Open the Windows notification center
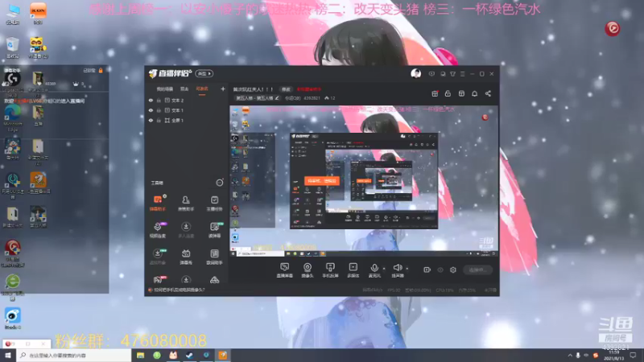The width and height of the screenshot is (644, 362). [633, 356]
